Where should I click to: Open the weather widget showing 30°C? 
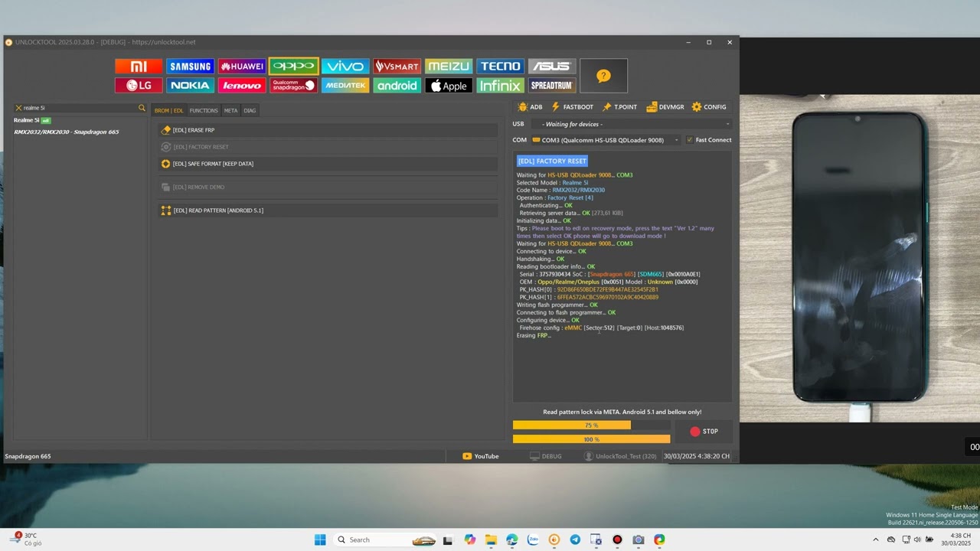(25, 540)
